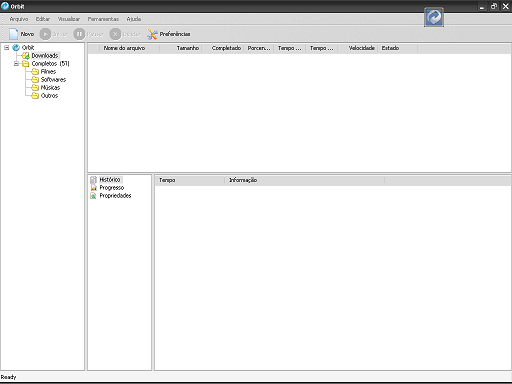Screen dimensions: 512x384
Task: Click the Filmes folder icon
Action: (x=35, y=72)
